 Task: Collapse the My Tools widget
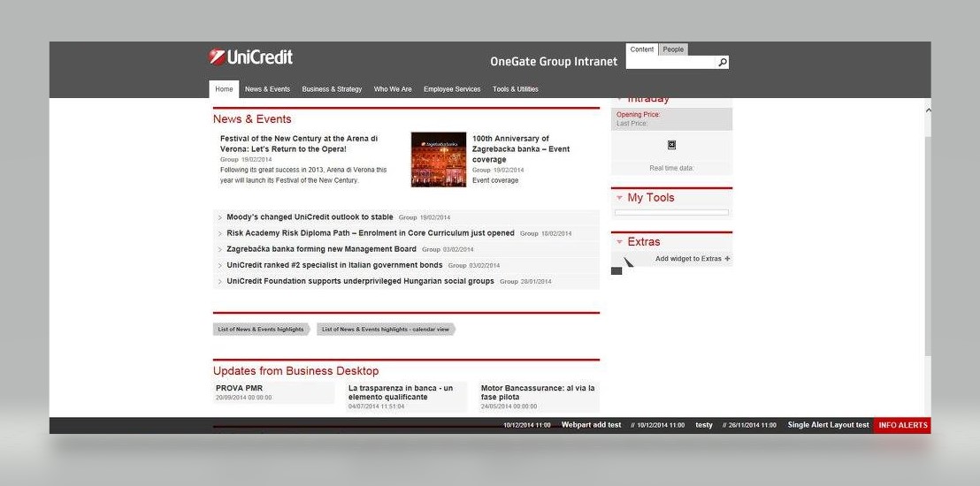(x=619, y=197)
